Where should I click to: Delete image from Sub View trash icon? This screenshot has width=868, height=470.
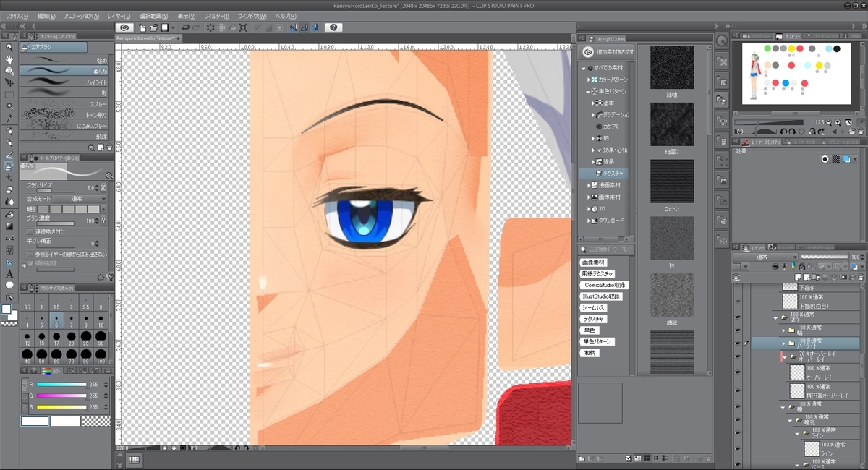click(x=861, y=132)
